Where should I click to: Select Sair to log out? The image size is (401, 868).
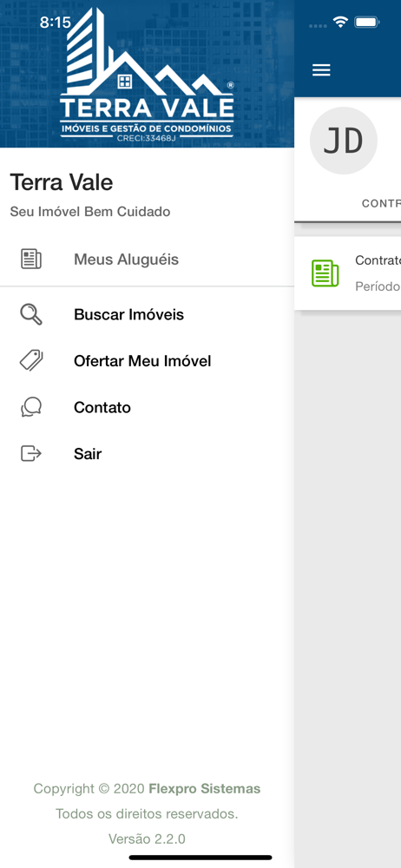tap(147, 454)
